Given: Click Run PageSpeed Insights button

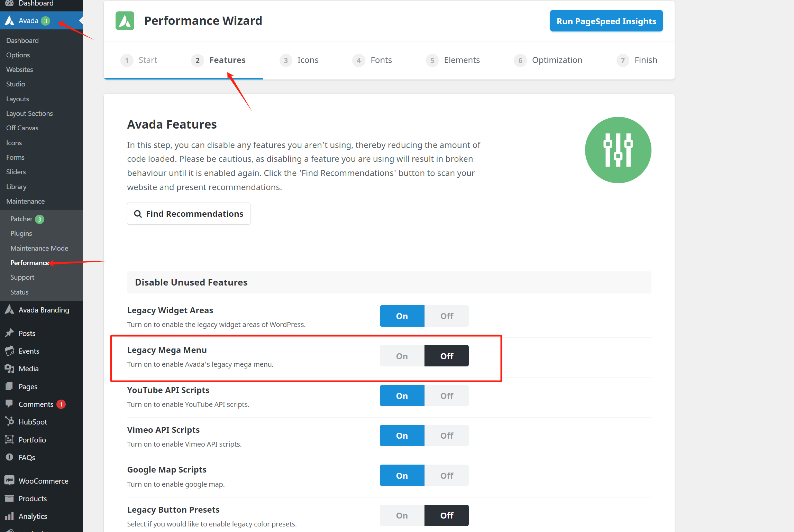Looking at the screenshot, I should pyautogui.click(x=606, y=21).
